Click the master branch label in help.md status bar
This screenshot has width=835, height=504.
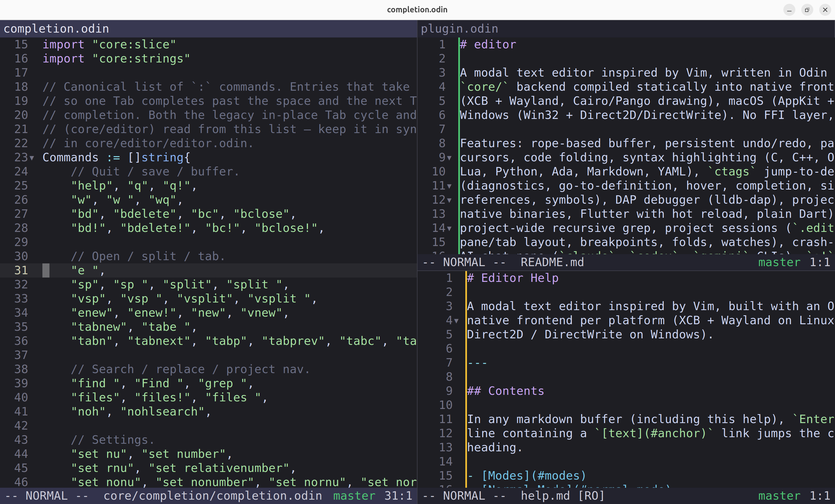pos(779,496)
